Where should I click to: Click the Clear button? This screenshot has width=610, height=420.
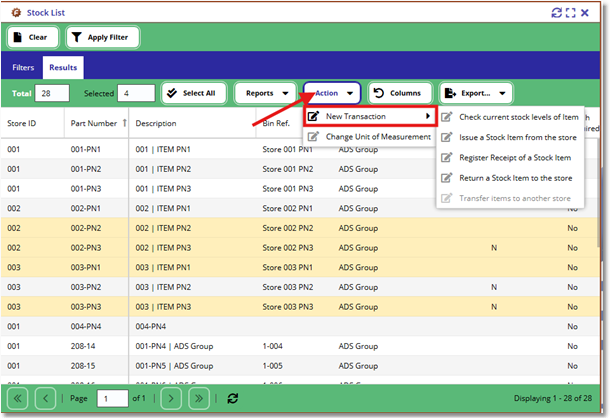coord(33,37)
